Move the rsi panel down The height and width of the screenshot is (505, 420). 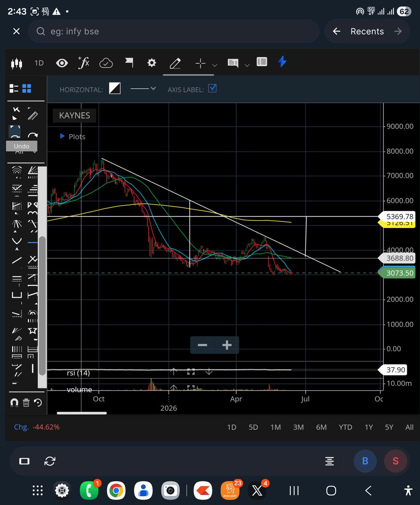(209, 372)
